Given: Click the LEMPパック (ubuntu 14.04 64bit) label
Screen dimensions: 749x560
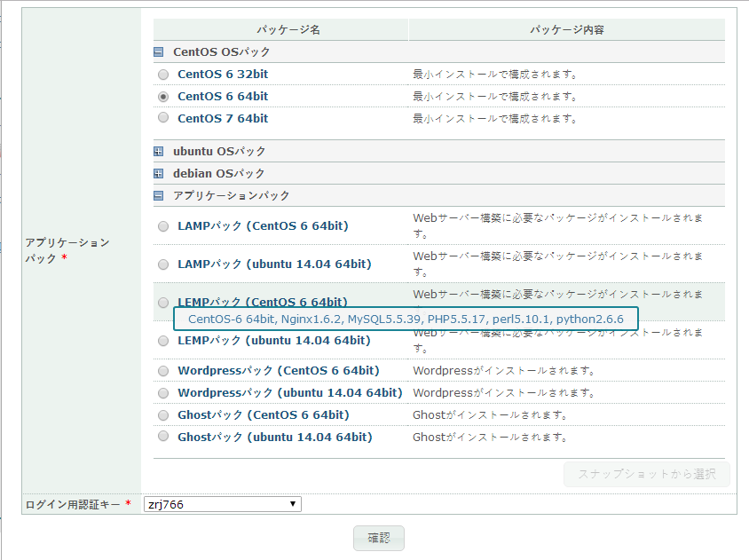Looking at the screenshot, I should (274, 340).
